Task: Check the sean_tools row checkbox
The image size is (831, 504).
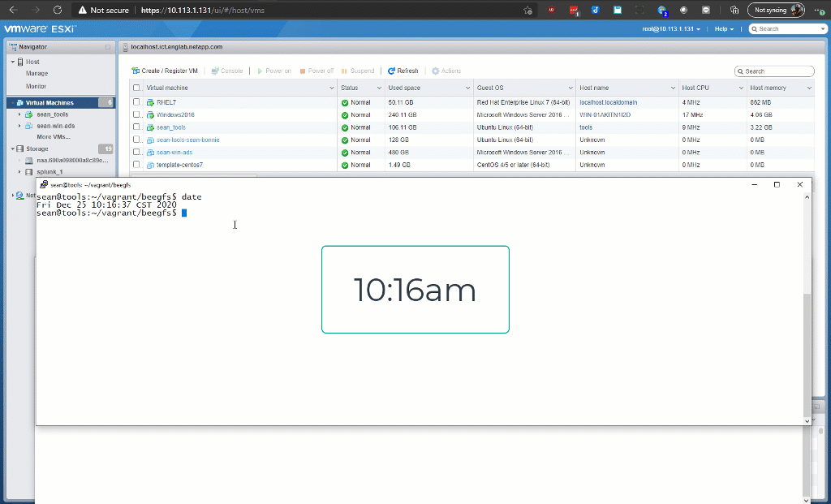Action: click(136, 127)
